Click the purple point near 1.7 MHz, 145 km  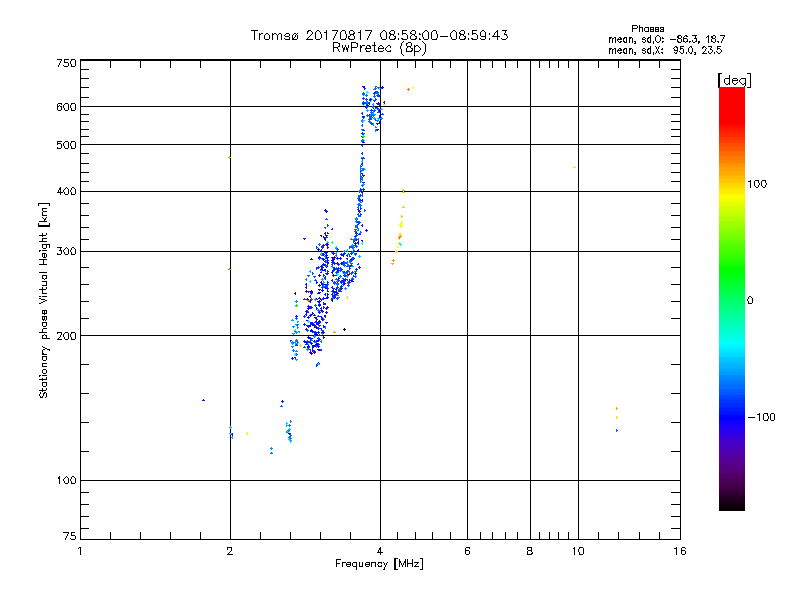pyautogui.click(x=204, y=400)
